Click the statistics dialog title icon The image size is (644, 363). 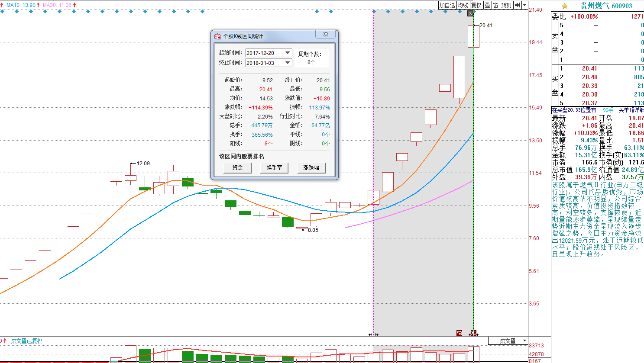pos(217,36)
